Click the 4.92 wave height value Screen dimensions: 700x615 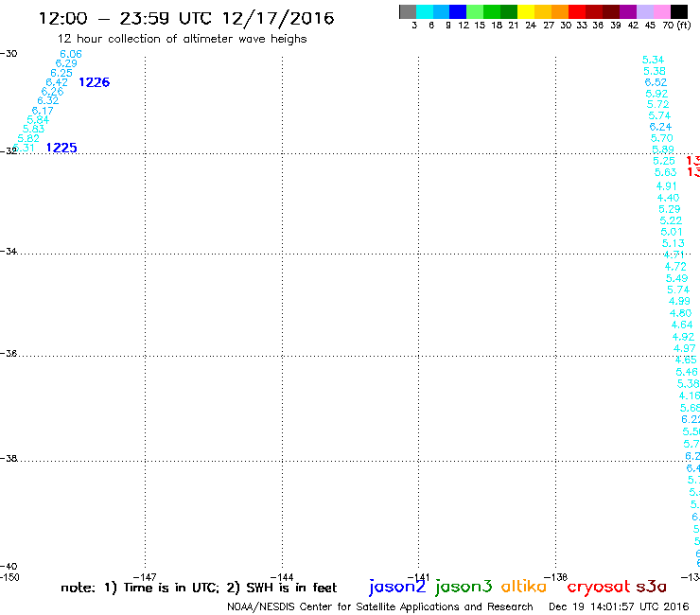[x=684, y=337]
